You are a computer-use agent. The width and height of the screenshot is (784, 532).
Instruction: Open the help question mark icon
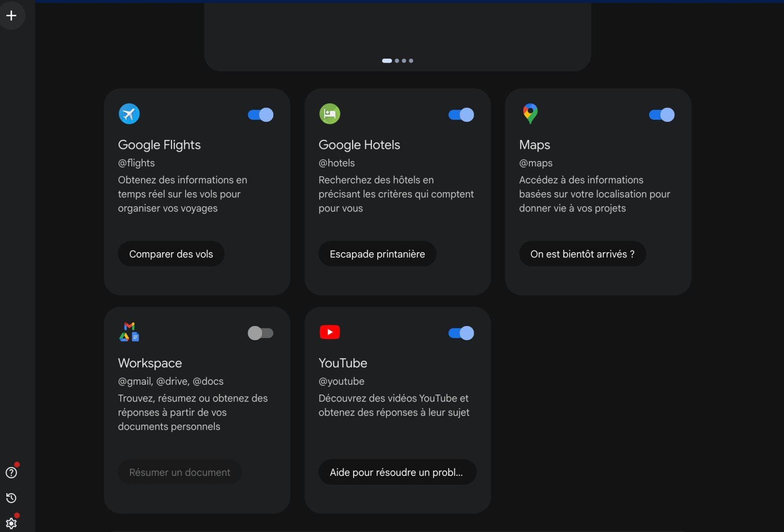11,472
